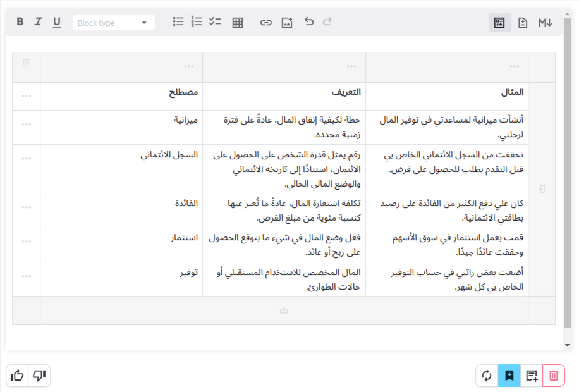Click the insert link icon

coord(266,23)
